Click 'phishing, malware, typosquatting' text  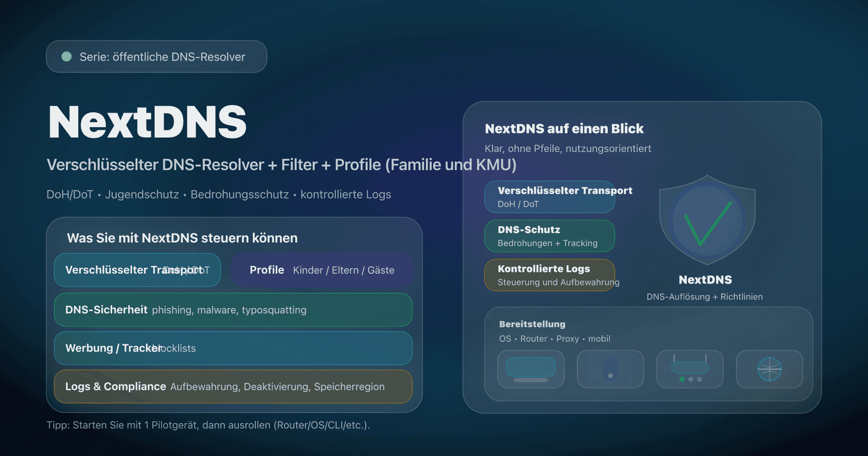click(229, 310)
